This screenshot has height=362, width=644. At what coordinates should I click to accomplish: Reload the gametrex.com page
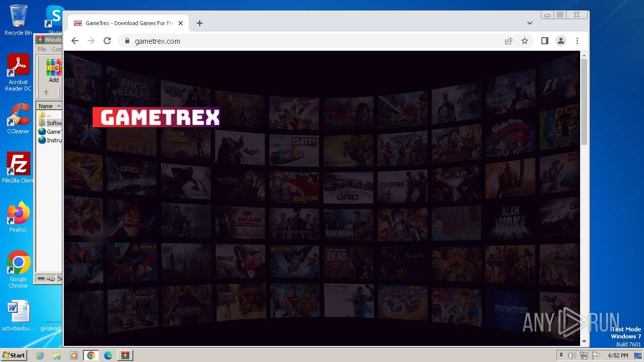point(107,41)
